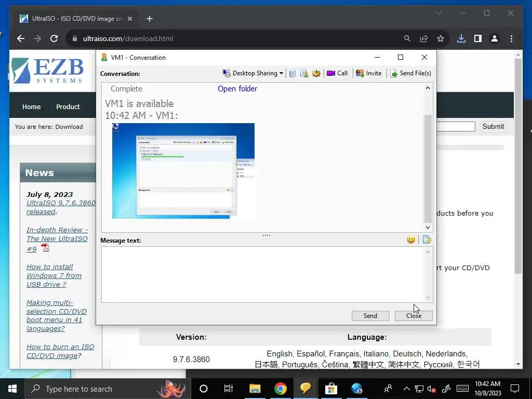
Task: Insert an emoticon with the smiley icon
Action: pos(411,240)
